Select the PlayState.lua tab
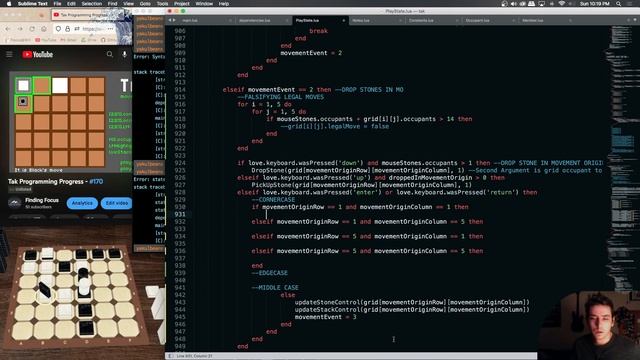Image resolution: width=640 pixels, height=360 pixels. point(320,20)
